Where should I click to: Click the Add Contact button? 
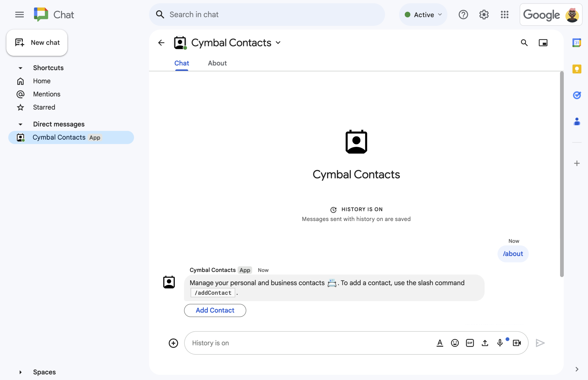click(215, 310)
